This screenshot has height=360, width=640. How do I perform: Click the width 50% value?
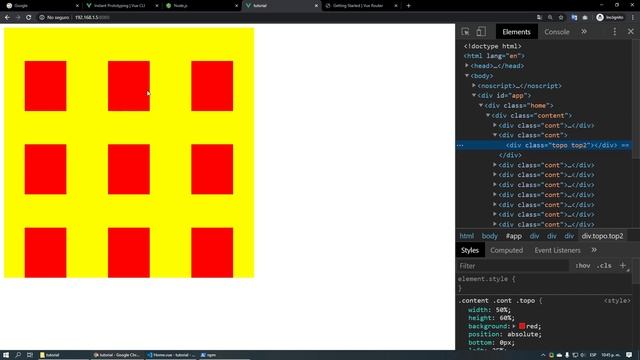coord(502,310)
